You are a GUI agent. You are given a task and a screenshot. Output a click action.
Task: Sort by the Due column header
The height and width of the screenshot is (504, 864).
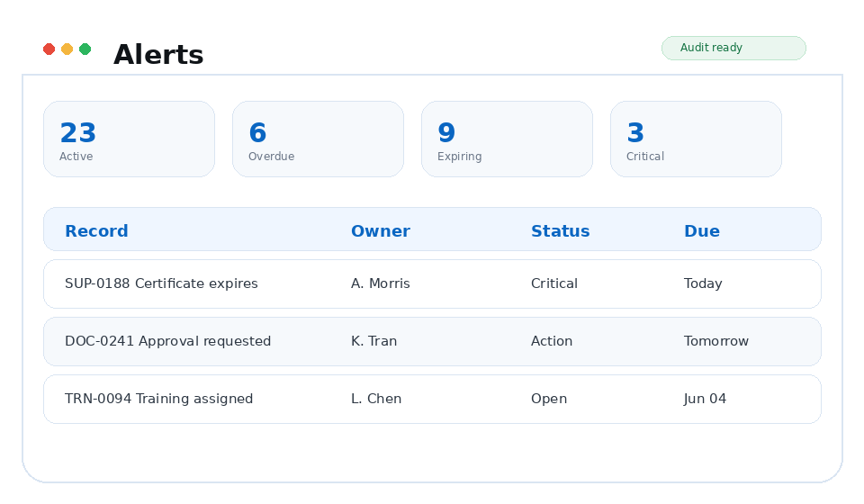click(702, 230)
